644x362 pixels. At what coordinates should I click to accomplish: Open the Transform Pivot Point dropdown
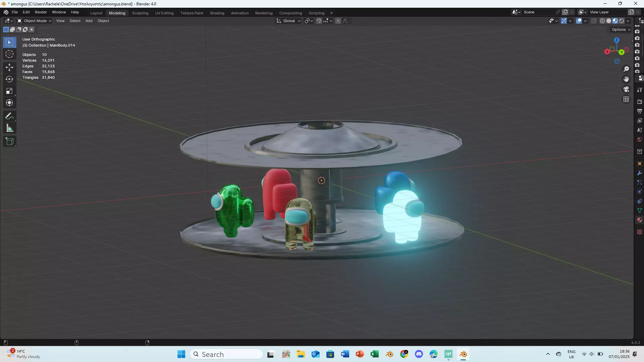[309, 21]
